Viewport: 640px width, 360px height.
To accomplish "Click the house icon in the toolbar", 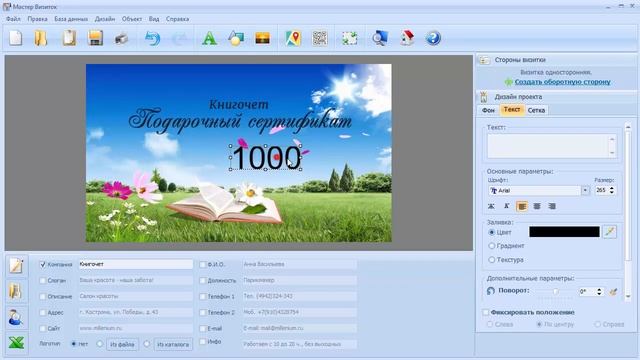I will [x=407, y=38].
